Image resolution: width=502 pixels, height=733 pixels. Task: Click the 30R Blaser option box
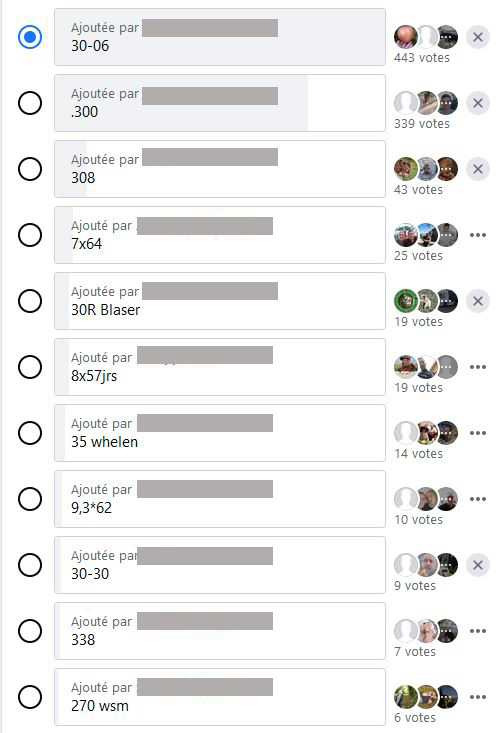pos(220,301)
